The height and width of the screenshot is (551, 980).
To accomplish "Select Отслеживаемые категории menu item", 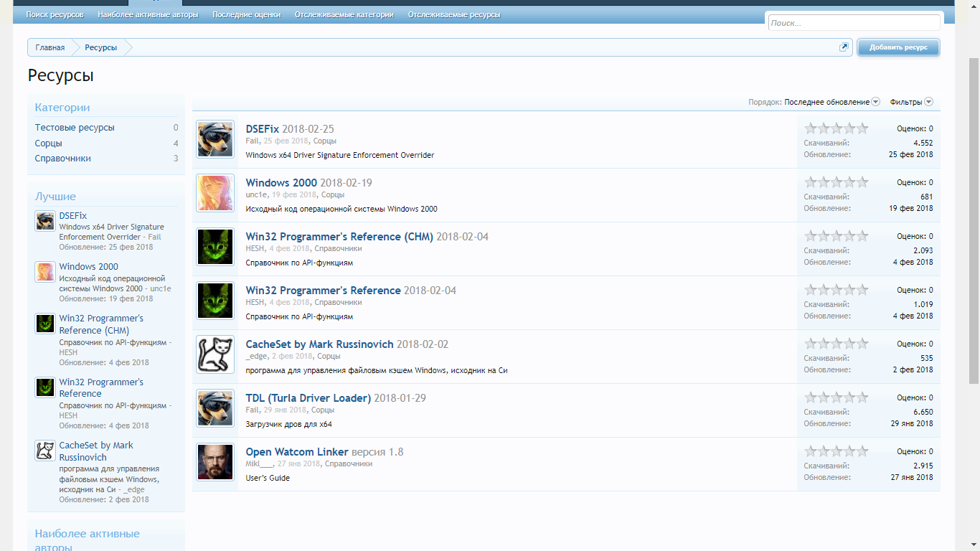I will click(344, 14).
